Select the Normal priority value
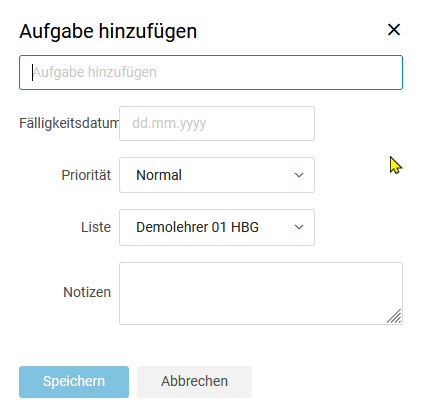This screenshot has height=412, width=424. coord(159,175)
